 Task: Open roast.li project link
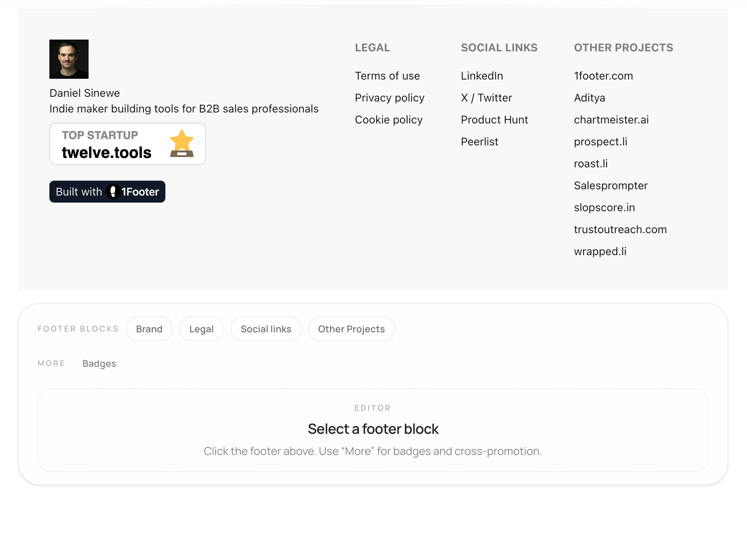click(x=591, y=164)
